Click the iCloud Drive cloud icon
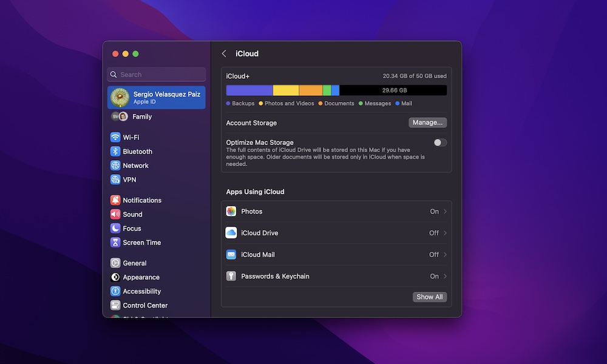 click(231, 233)
